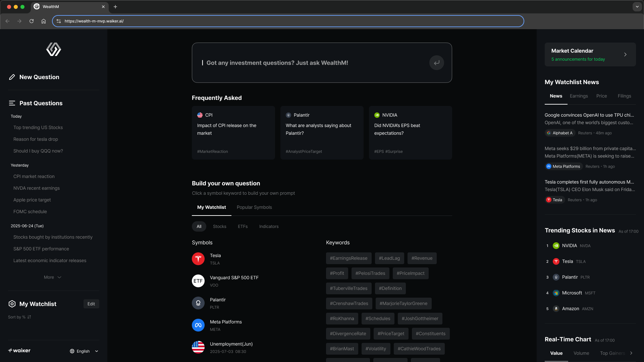Open the English language dropdown
The height and width of the screenshot is (362, 644).
[84, 351]
